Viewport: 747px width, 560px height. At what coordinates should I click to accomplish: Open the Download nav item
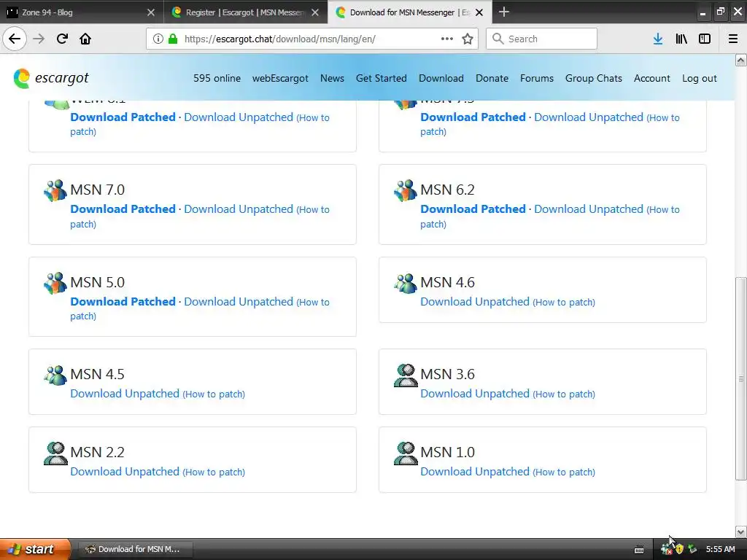441,78
